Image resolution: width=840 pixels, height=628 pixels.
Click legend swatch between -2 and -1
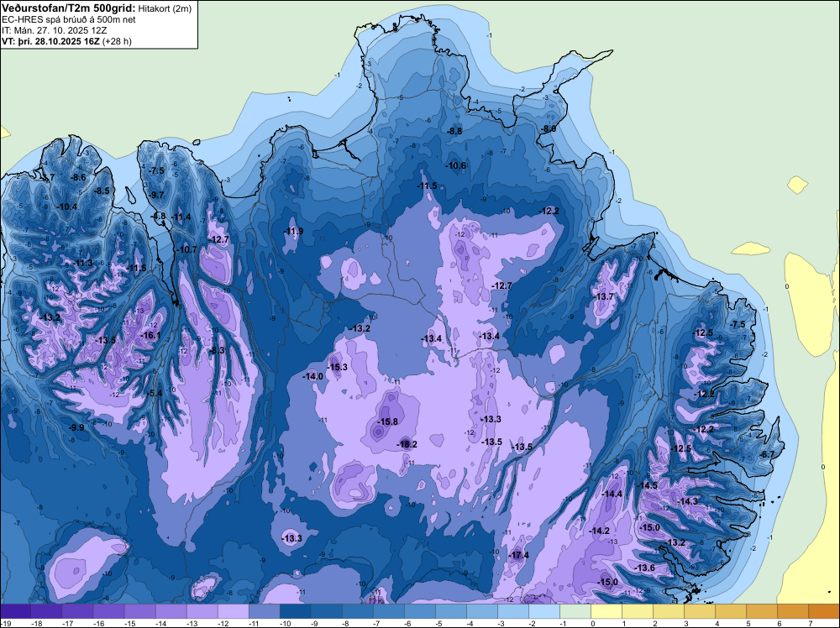coord(544,611)
